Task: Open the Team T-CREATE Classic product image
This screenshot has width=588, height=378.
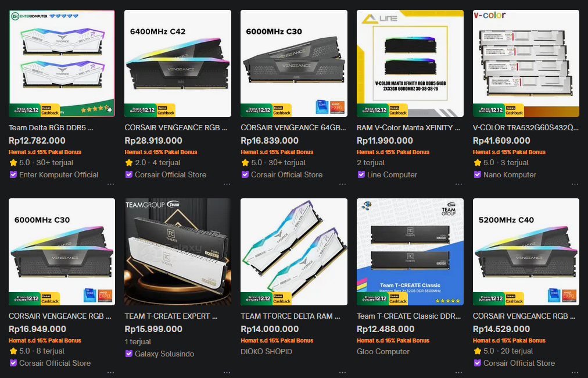Action: pyautogui.click(x=410, y=252)
